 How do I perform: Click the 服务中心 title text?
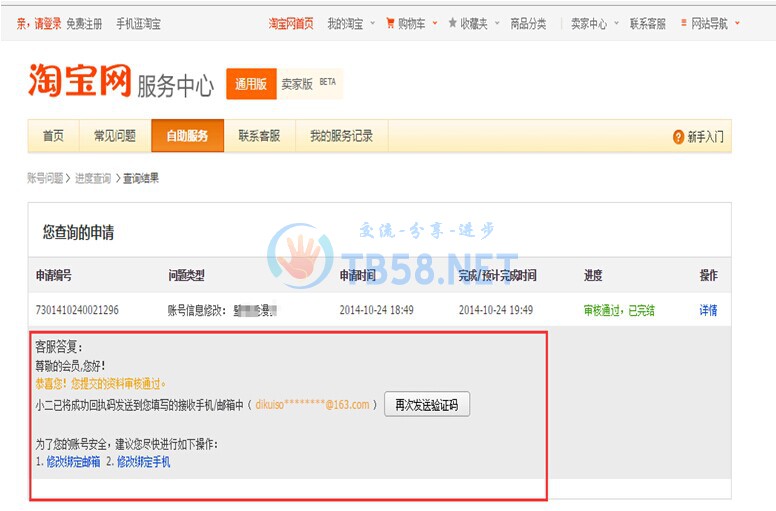pyautogui.click(x=175, y=86)
